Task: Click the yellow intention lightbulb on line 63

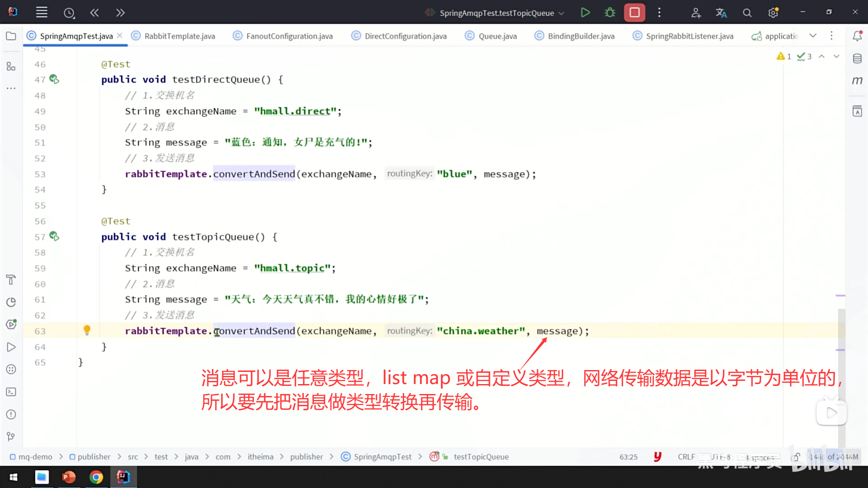Action: point(87,330)
